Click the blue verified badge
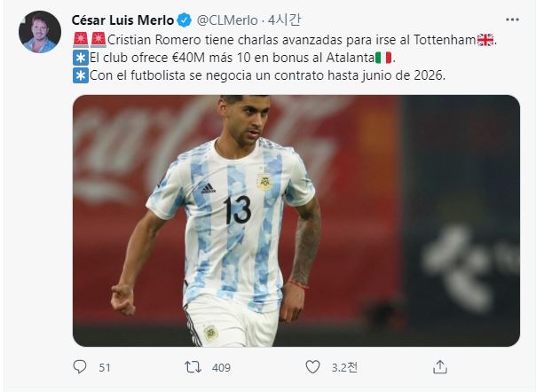Image resolution: width=536 pixels, height=392 pixels. (185, 20)
